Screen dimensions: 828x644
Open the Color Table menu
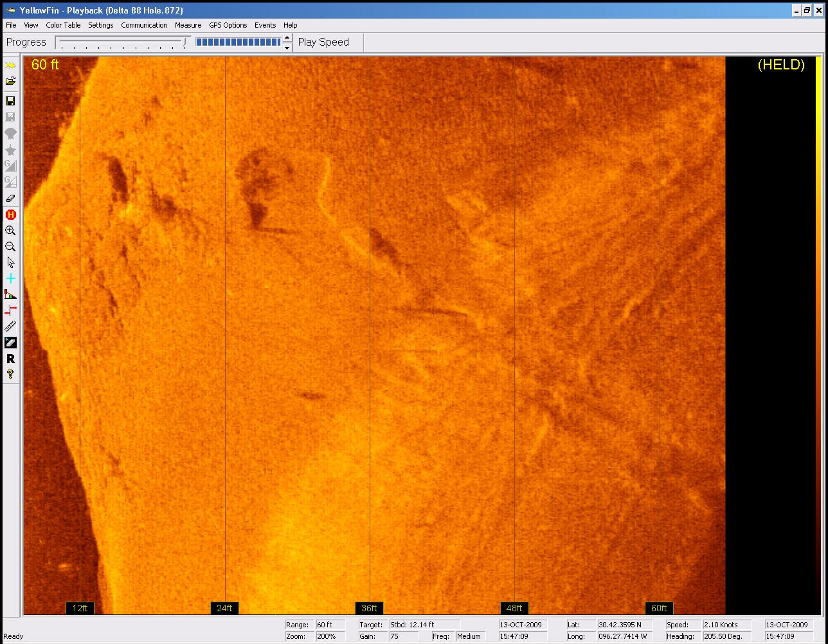[63, 25]
